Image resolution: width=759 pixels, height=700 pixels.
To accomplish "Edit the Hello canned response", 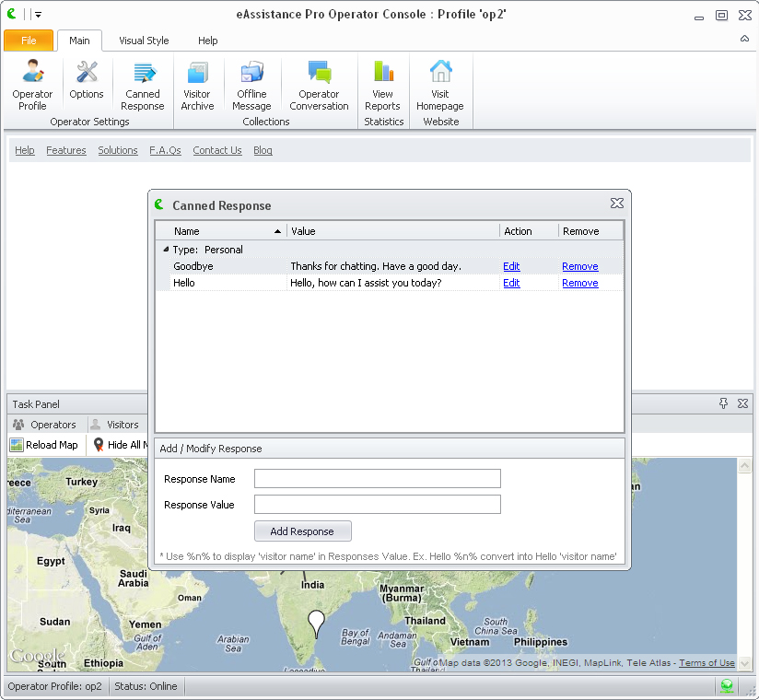I will pos(511,283).
